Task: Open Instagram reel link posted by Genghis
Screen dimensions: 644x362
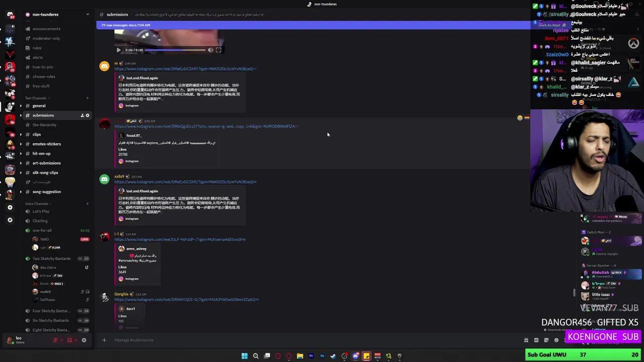Action: (187, 300)
